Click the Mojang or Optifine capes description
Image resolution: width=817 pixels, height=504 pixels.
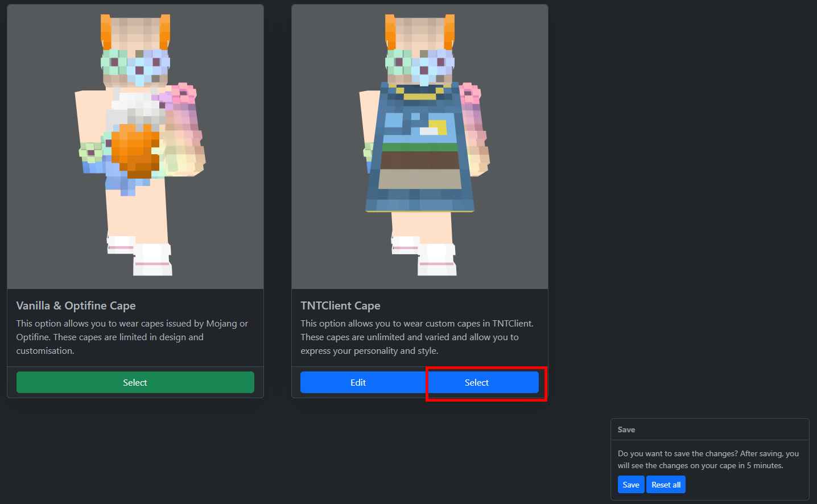pos(132,337)
